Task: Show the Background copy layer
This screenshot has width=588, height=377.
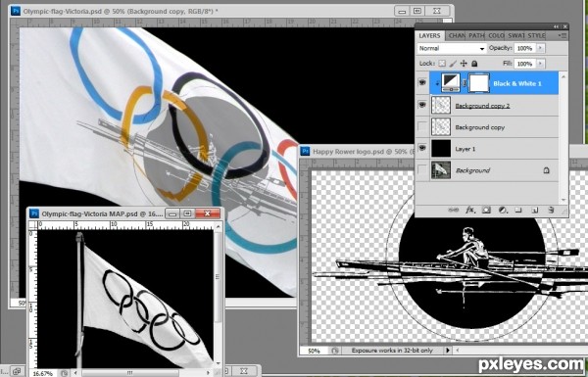Action: pyautogui.click(x=422, y=126)
